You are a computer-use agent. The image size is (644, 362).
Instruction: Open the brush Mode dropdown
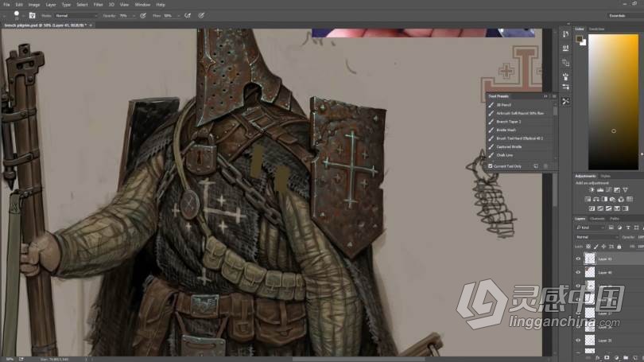coord(76,16)
